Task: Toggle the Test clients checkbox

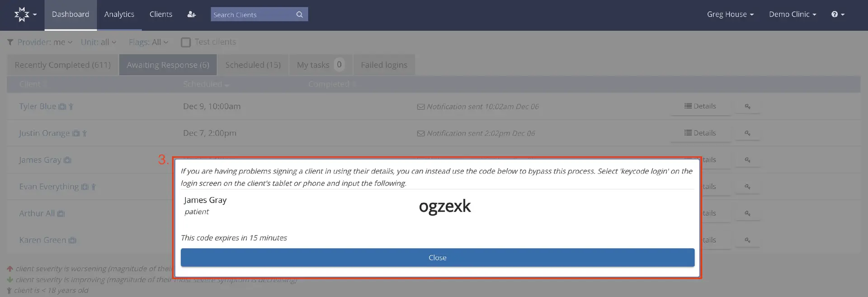Action: tap(186, 42)
